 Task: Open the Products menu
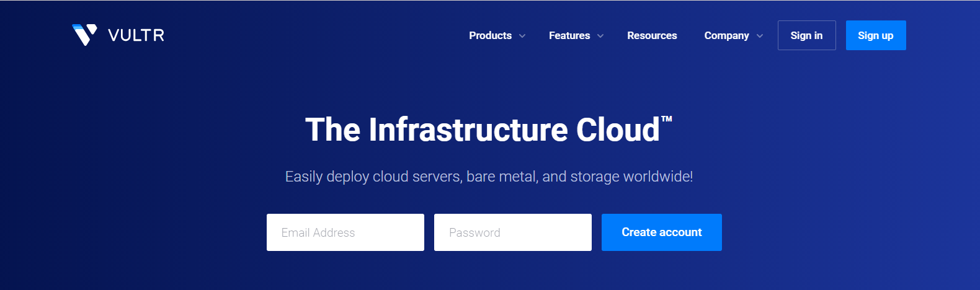490,35
